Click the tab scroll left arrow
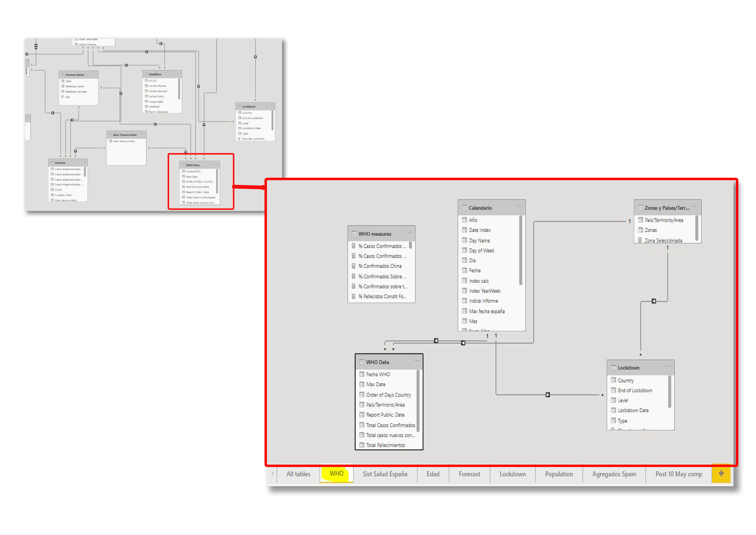 click(273, 474)
